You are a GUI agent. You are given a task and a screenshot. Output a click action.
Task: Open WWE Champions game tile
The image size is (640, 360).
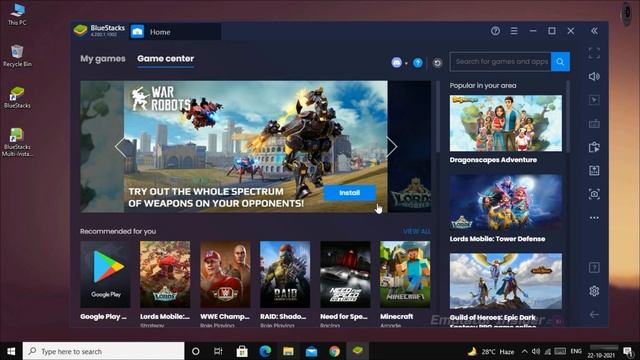click(225, 274)
